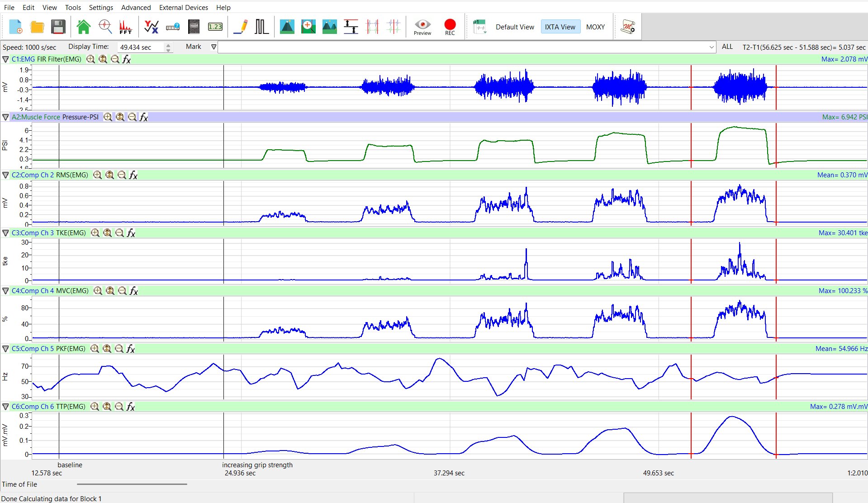Click the ALL marks button
The width and height of the screenshot is (868, 503).
pyautogui.click(x=727, y=47)
